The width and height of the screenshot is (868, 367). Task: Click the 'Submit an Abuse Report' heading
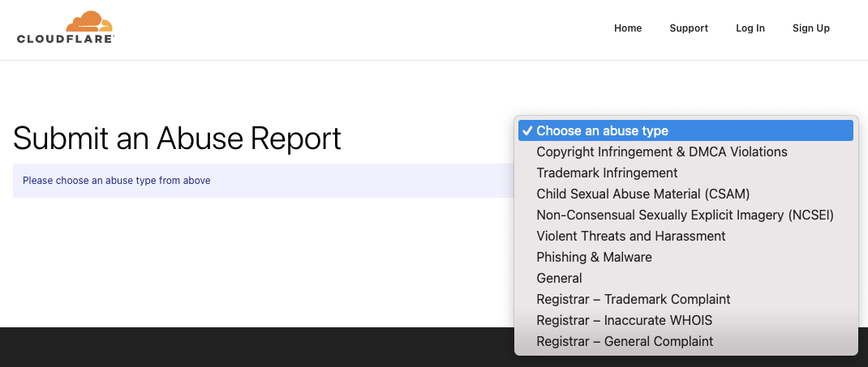pos(177,139)
